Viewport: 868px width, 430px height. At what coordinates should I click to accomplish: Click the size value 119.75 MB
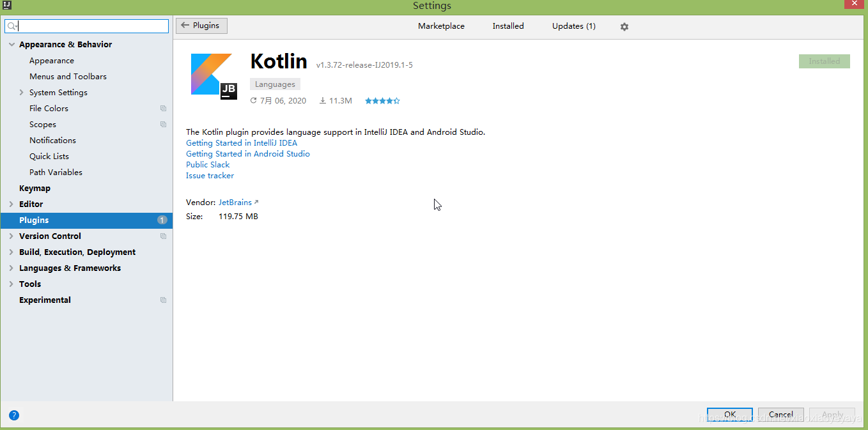238,217
